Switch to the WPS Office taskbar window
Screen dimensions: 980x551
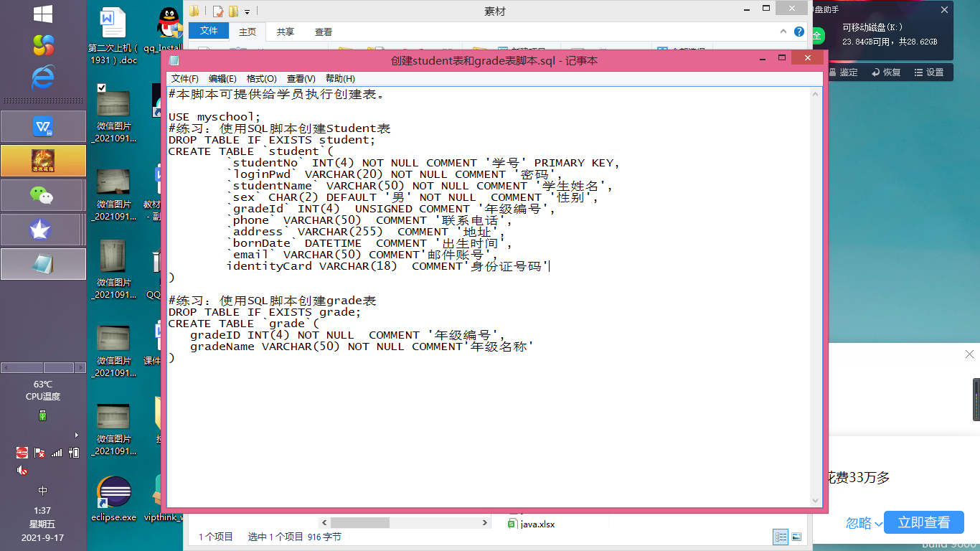(43, 127)
